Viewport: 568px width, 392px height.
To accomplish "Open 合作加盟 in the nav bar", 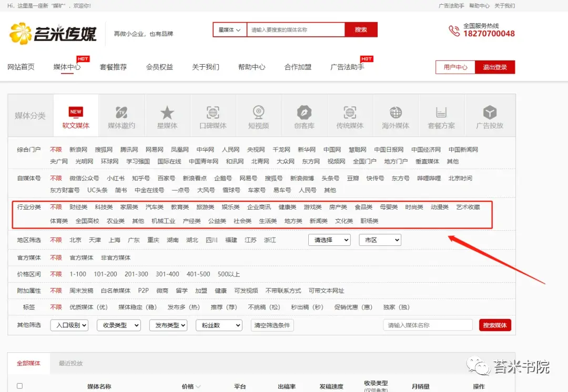I will click(298, 67).
